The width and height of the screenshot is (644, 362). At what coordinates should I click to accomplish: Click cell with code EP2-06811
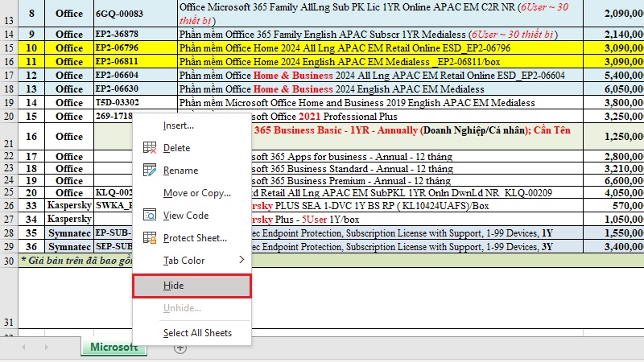tap(136, 62)
